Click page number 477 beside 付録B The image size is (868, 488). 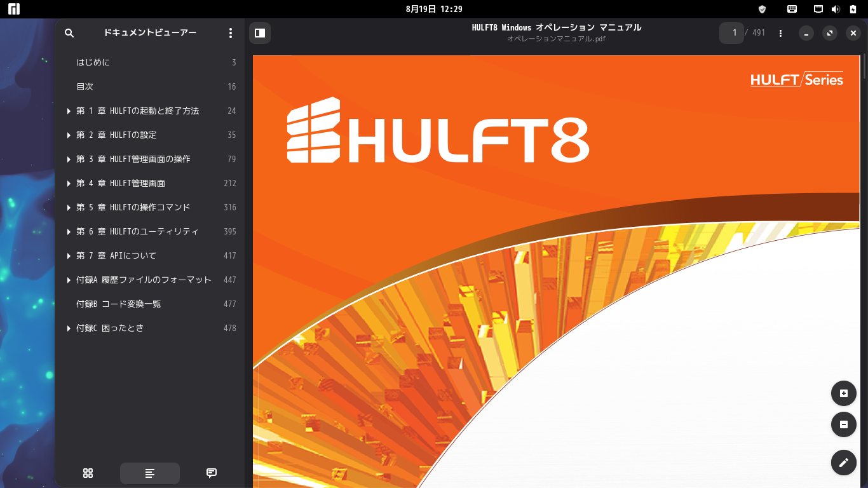tap(229, 304)
